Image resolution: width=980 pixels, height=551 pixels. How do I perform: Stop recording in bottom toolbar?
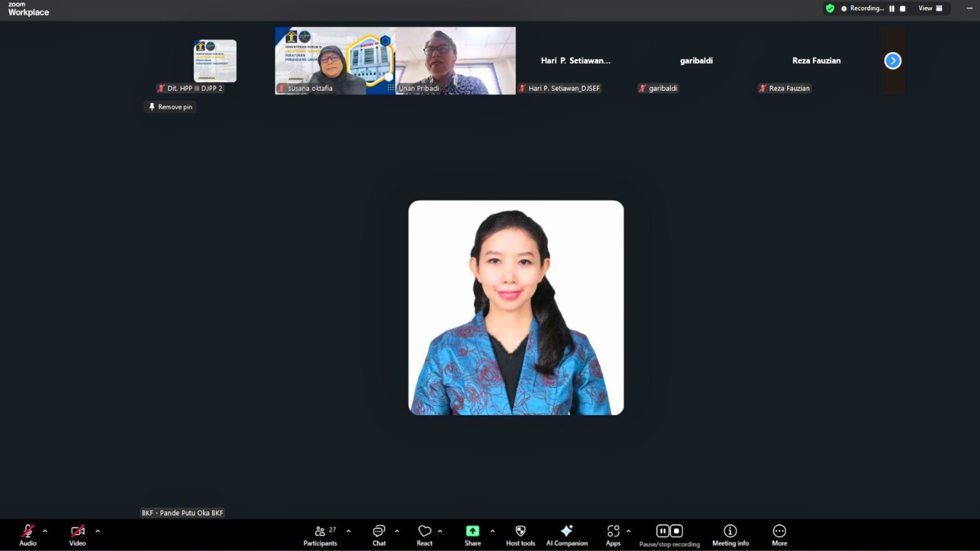tap(676, 531)
